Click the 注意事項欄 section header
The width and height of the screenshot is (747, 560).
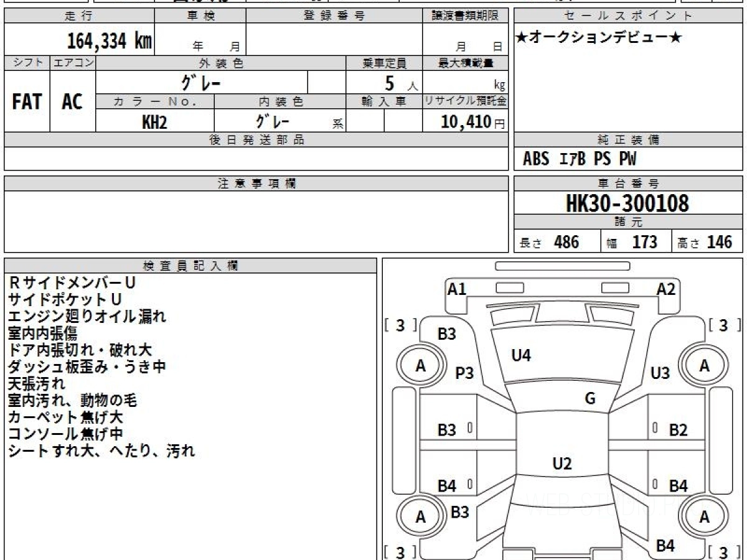pyautogui.click(x=256, y=184)
